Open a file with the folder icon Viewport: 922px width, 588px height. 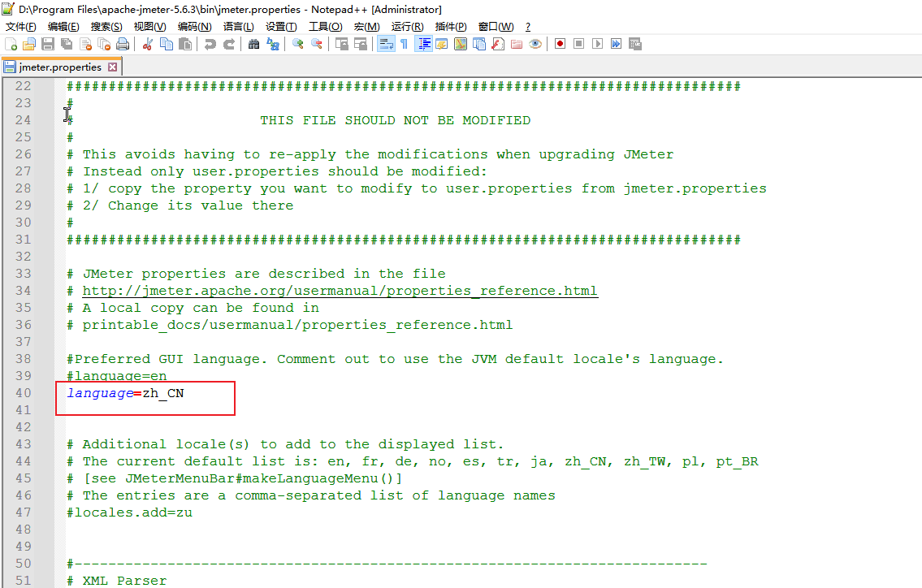30,44
